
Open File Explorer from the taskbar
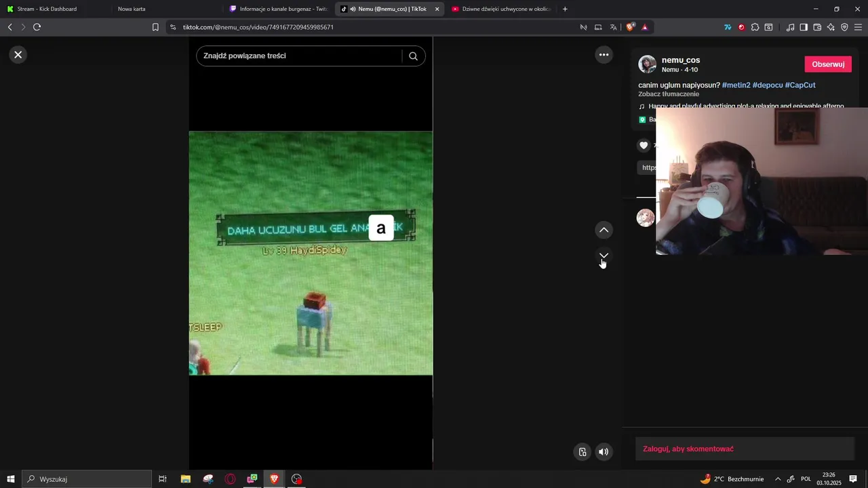[x=185, y=479]
